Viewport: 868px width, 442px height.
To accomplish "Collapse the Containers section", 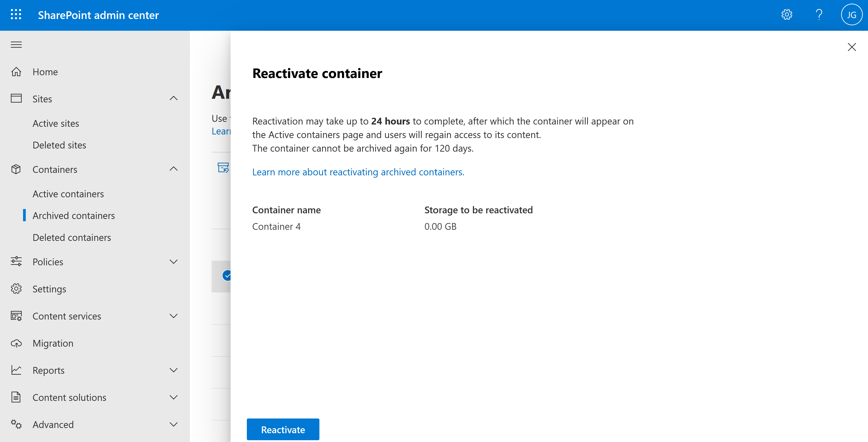I will click(x=174, y=169).
